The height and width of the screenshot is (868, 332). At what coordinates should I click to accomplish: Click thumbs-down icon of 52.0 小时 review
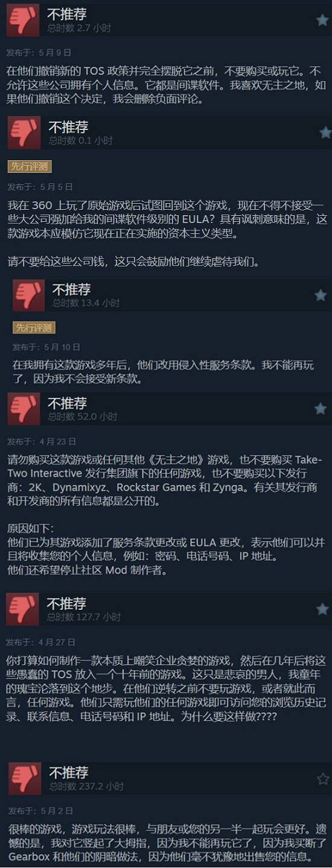point(24,409)
